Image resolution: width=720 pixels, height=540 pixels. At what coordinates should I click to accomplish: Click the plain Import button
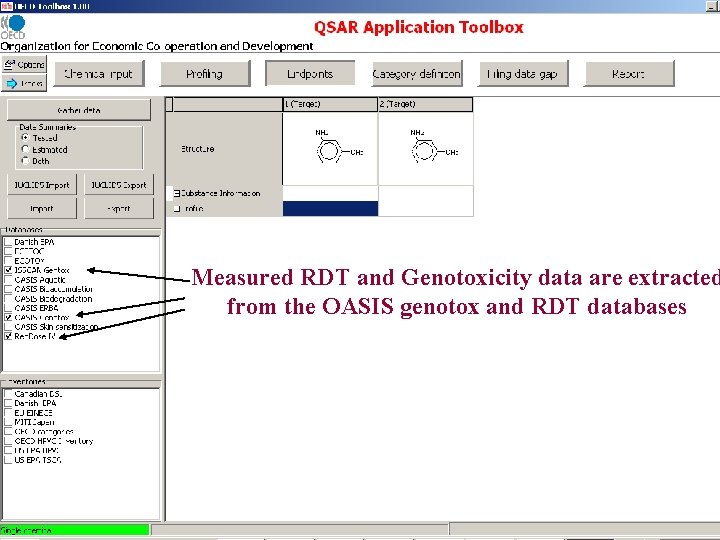click(x=42, y=208)
